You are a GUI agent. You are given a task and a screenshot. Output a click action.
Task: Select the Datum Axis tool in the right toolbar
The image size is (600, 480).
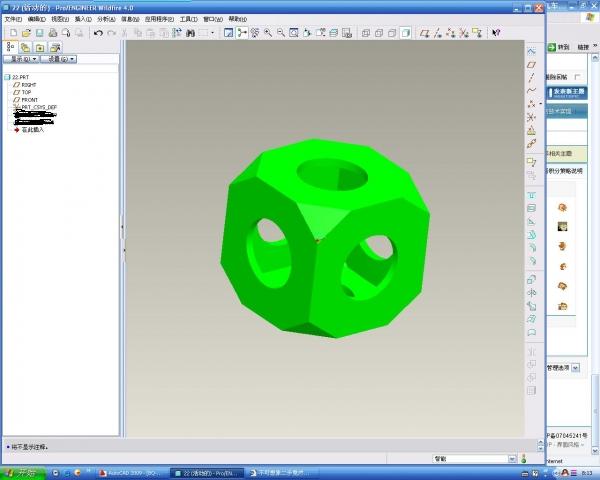pyautogui.click(x=531, y=77)
